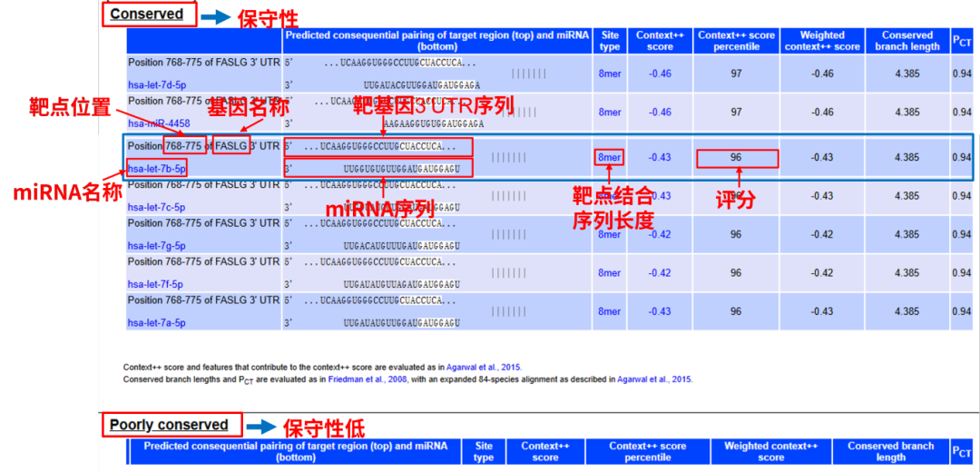
Task: Open context++ score -0.43 for hsa-let-7a-5p
Action: tap(660, 311)
